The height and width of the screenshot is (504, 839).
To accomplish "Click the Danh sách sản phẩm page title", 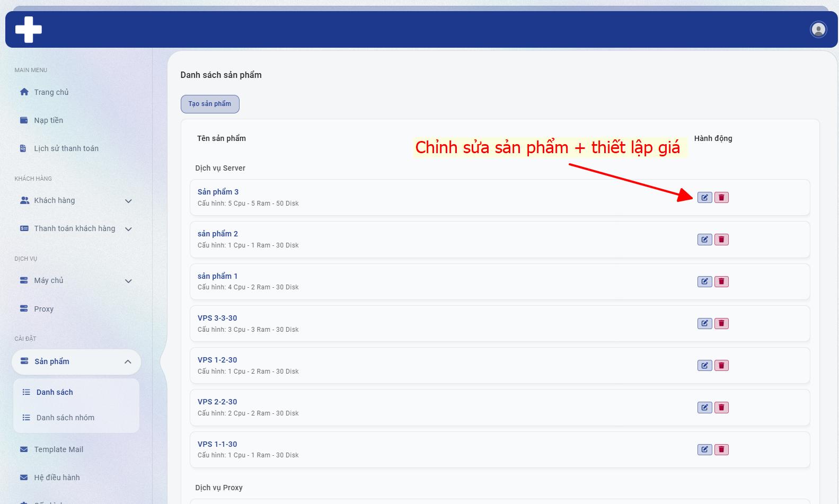I will [221, 75].
